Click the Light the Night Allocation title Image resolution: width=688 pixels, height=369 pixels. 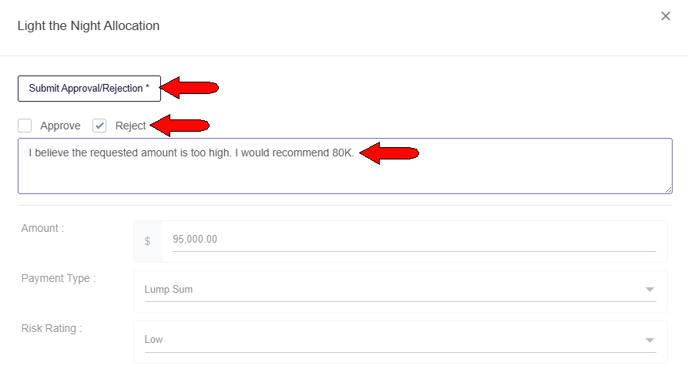click(x=88, y=26)
